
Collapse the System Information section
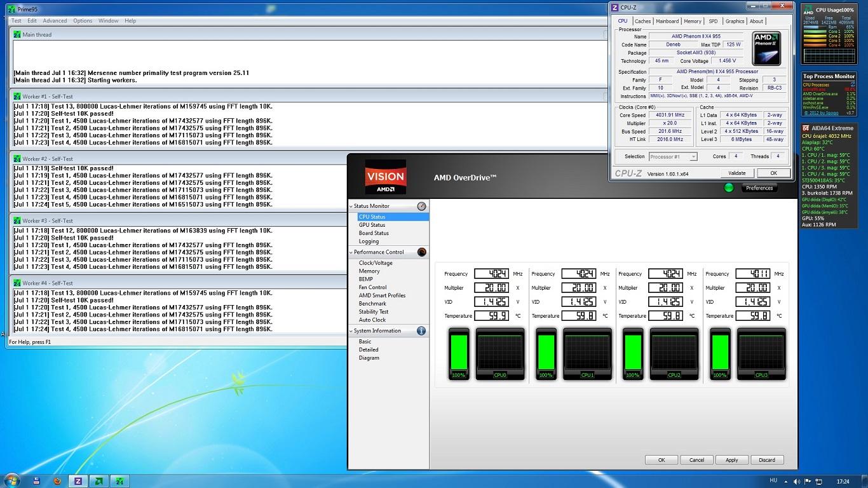click(x=351, y=331)
